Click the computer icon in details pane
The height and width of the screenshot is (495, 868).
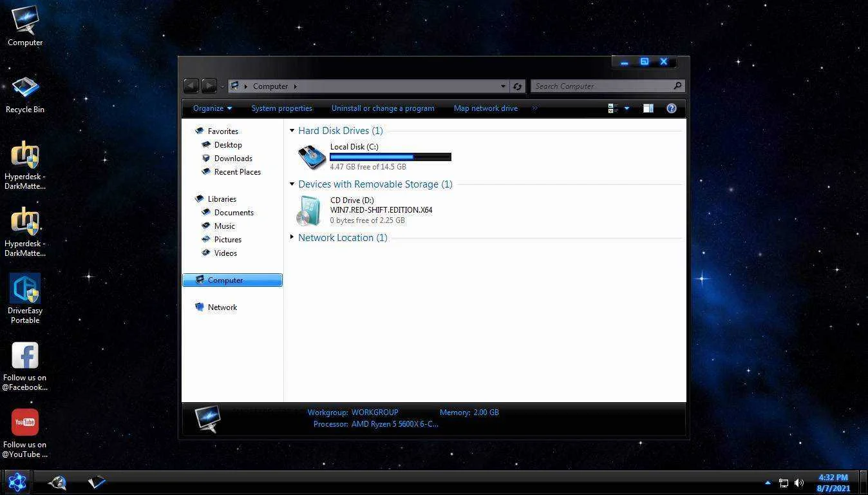click(x=208, y=419)
